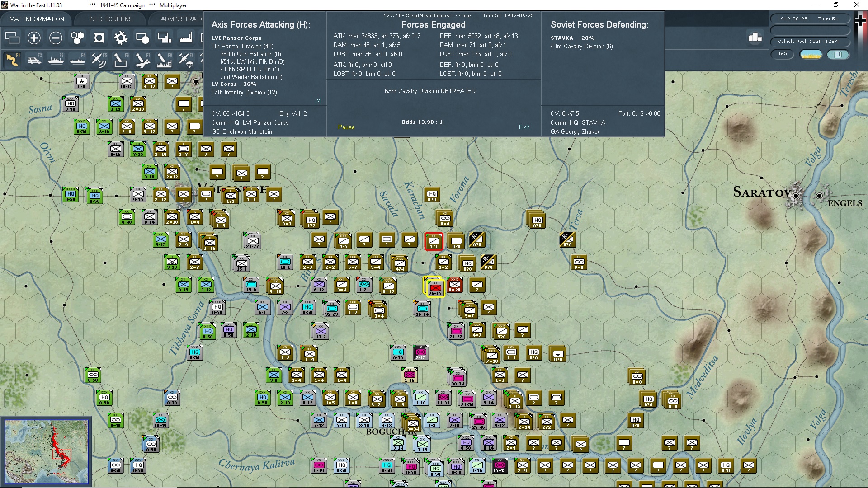Click the Saratov city marker
The height and width of the screenshot is (488, 868).
pyautogui.click(x=796, y=196)
